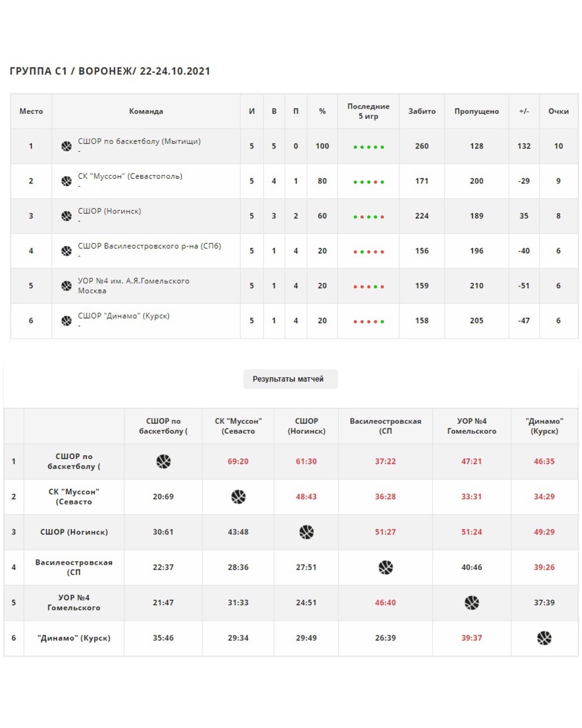582x728 pixels.
Task: Open СШОР "Динамо" (Курск) team link
Action: coord(124,316)
